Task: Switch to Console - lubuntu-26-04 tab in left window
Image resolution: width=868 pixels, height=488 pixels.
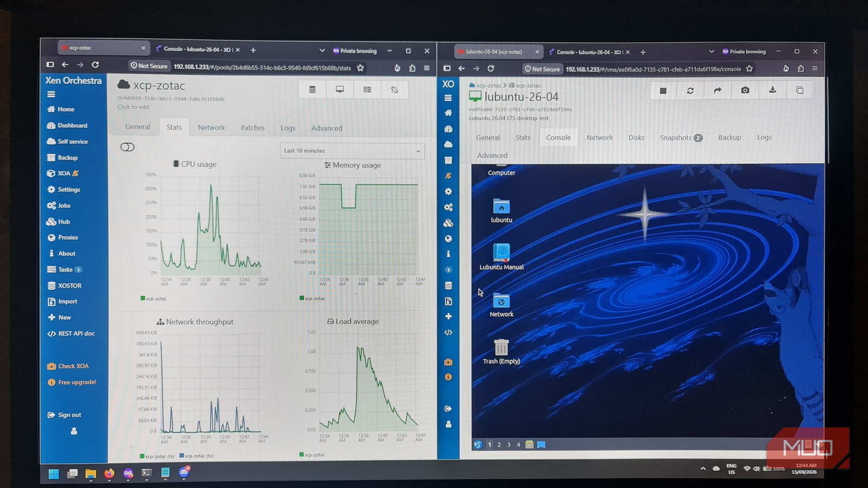Action: (198, 49)
